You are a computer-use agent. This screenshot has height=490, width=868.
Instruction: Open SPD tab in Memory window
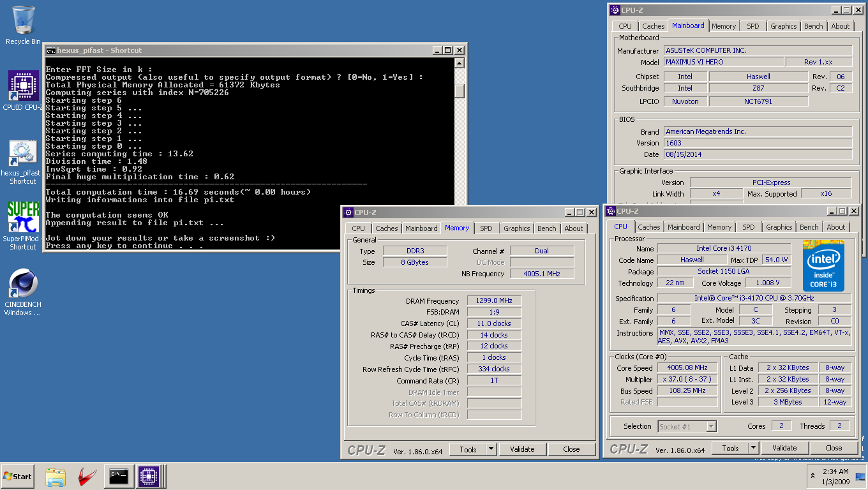(x=486, y=228)
